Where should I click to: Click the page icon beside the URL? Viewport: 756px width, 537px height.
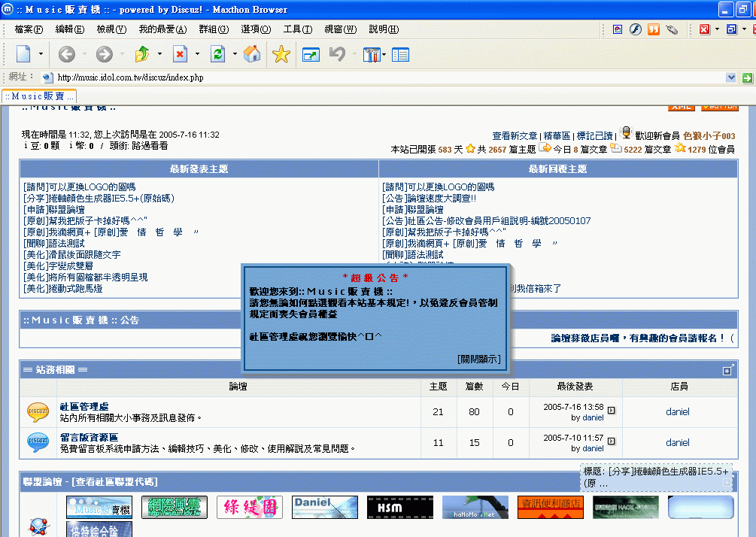[47, 77]
